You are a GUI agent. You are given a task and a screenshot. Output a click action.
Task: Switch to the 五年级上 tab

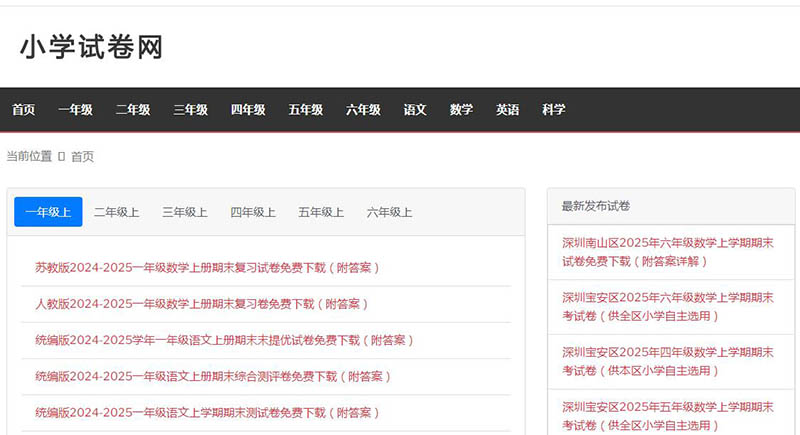(321, 212)
